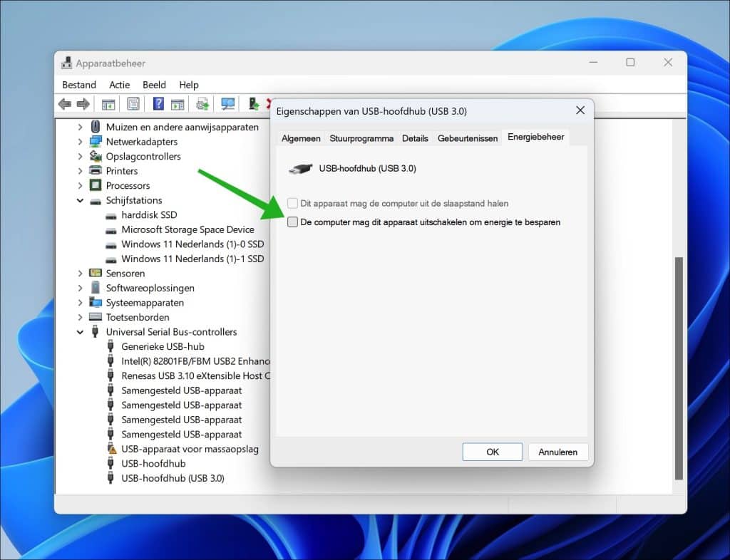The height and width of the screenshot is (560, 730).
Task: Select USB-hoofdhub (USB 3.0) in the tree
Action: (173, 478)
